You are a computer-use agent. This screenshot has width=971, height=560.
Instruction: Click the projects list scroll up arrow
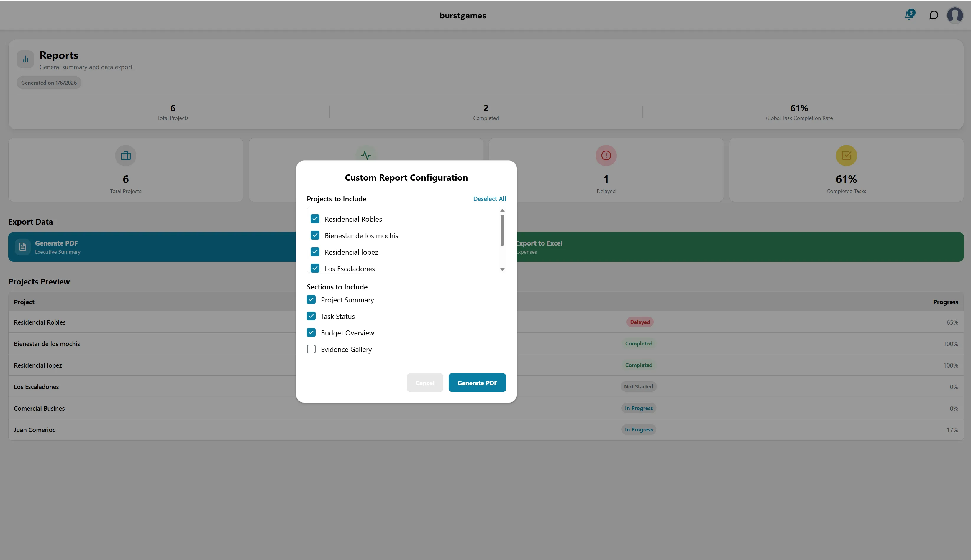tap(502, 211)
